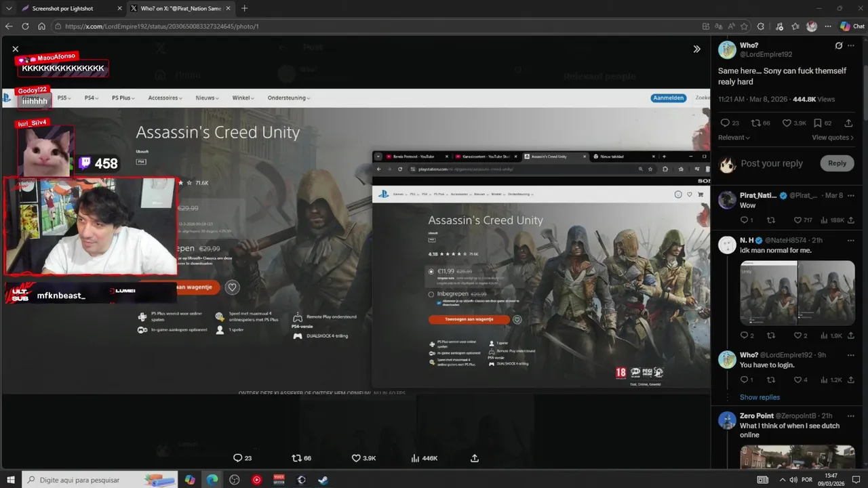Viewport: 868px width, 488px height.
Task: Select the Who? on X browser tab
Action: tap(180, 8)
